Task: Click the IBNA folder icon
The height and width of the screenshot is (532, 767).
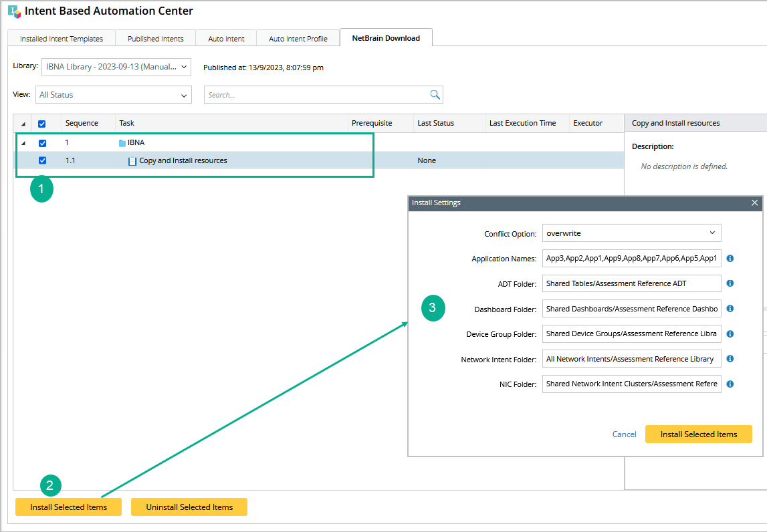Action: [122, 143]
